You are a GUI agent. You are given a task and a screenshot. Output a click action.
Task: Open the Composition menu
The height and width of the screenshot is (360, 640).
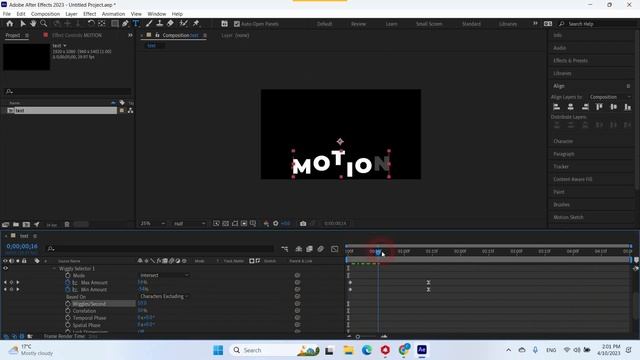45,14
